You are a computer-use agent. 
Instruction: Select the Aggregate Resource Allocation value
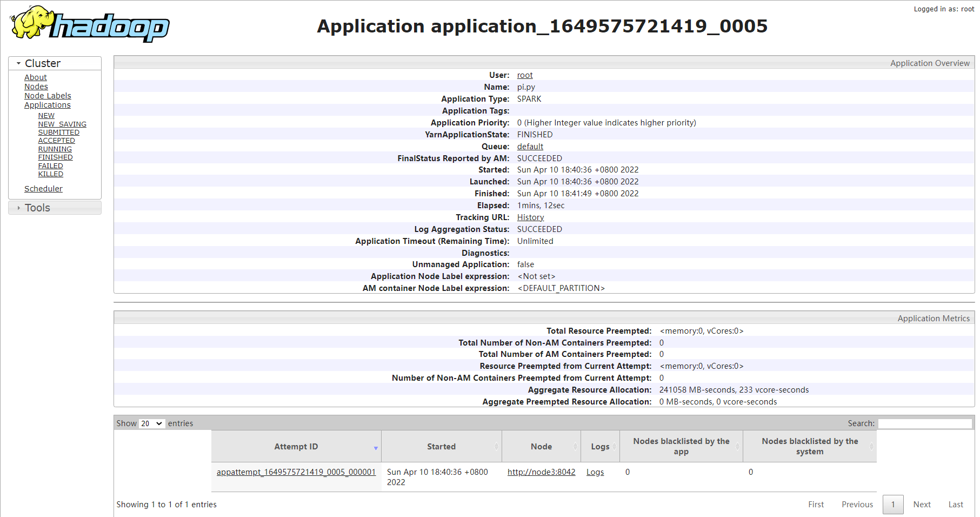click(734, 390)
